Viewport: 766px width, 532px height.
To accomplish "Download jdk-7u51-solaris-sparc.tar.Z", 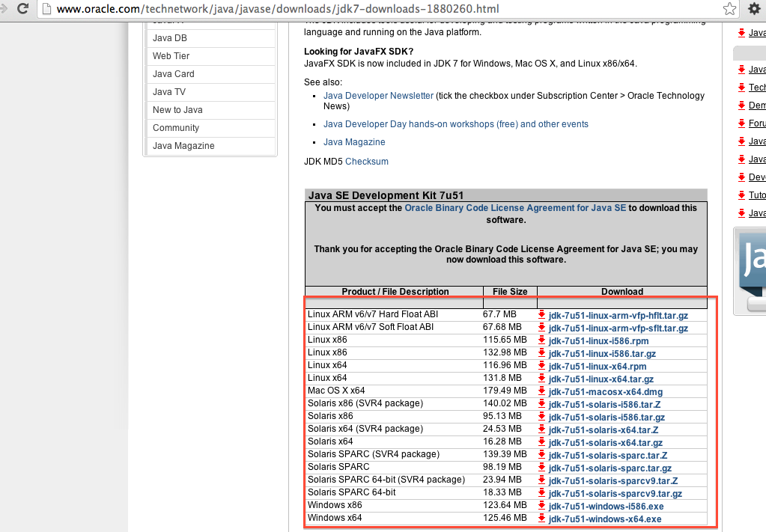I will (x=608, y=456).
